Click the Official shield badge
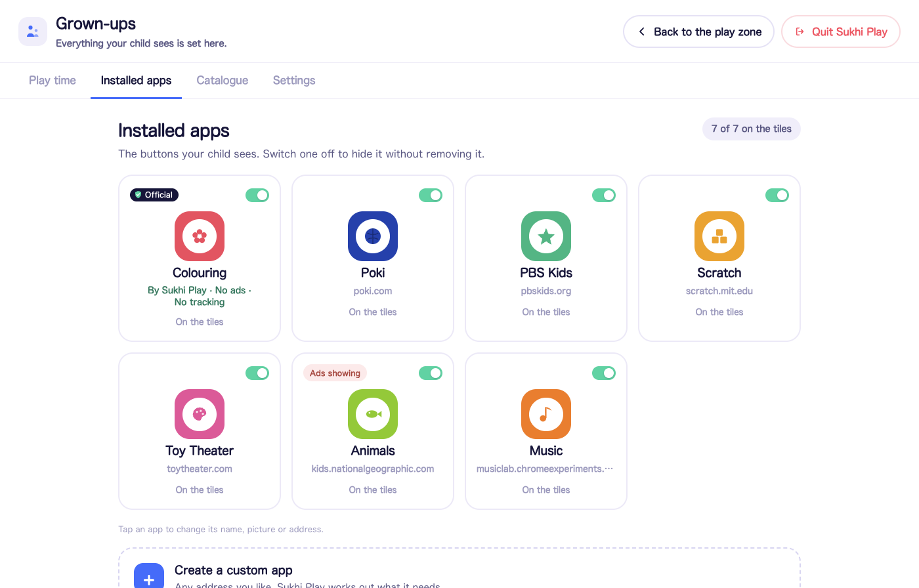Image resolution: width=919 pixels, height=588 pixels. point(154,195)
